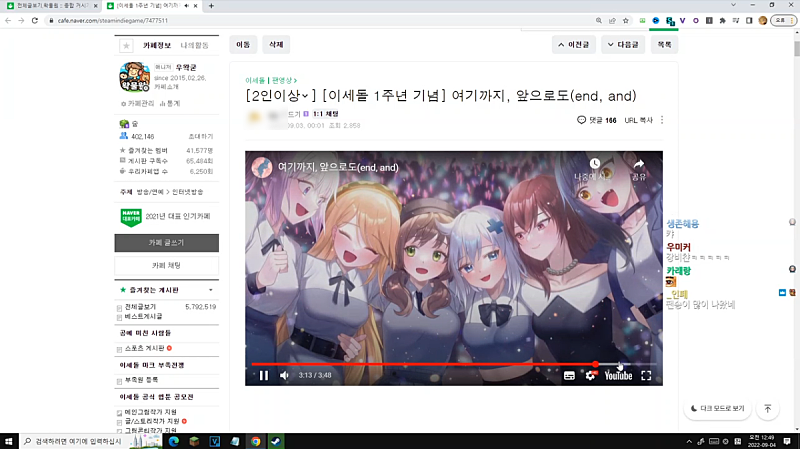Image resolution: width=800 pixels, height=449 pixels.
Task: Open 베스트게시글 board
Action: pos(143,316)
